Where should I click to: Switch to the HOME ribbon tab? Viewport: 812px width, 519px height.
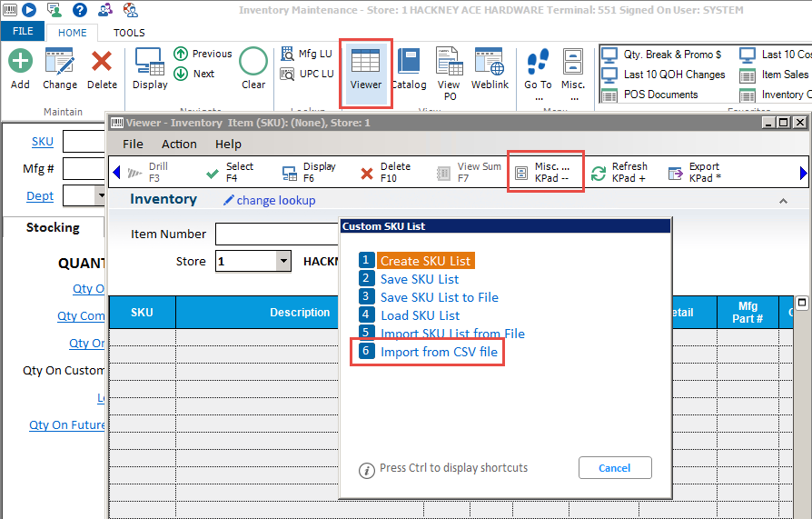tap(73, 33)
